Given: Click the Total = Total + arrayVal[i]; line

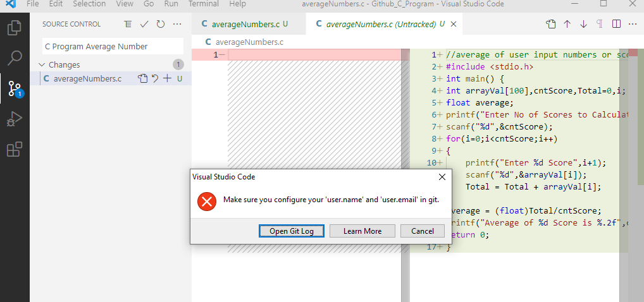Looking at the screenshot, I should [x=533, y=187].
